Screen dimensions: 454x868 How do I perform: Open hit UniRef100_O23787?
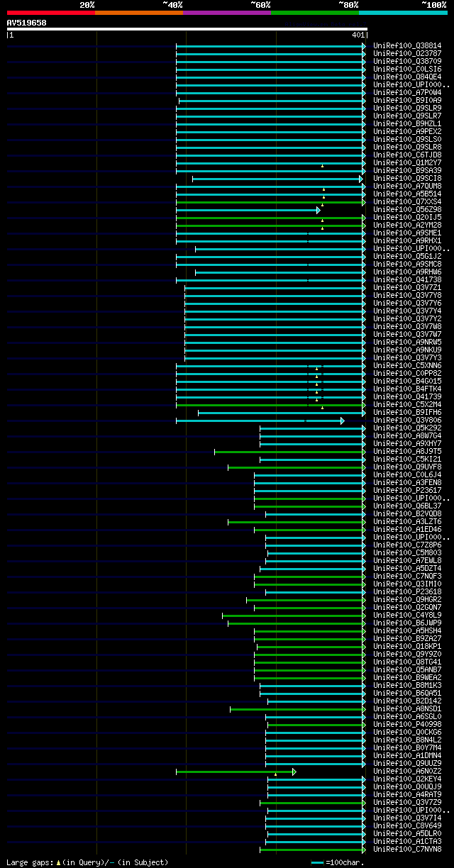tap(407, 54)
